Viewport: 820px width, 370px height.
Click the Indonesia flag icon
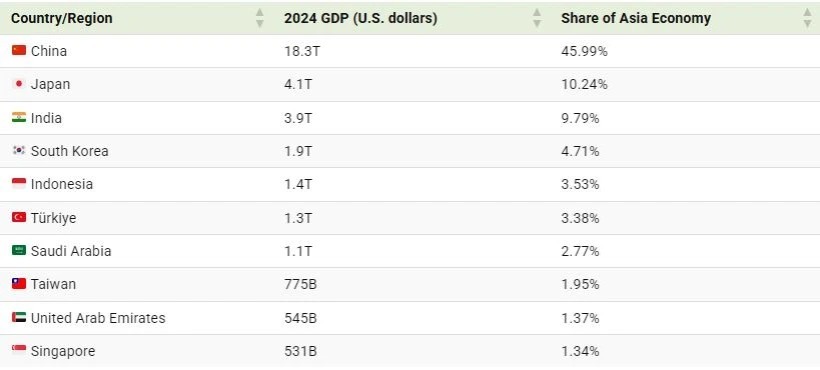pyautogui.click(x=19, y=183)
